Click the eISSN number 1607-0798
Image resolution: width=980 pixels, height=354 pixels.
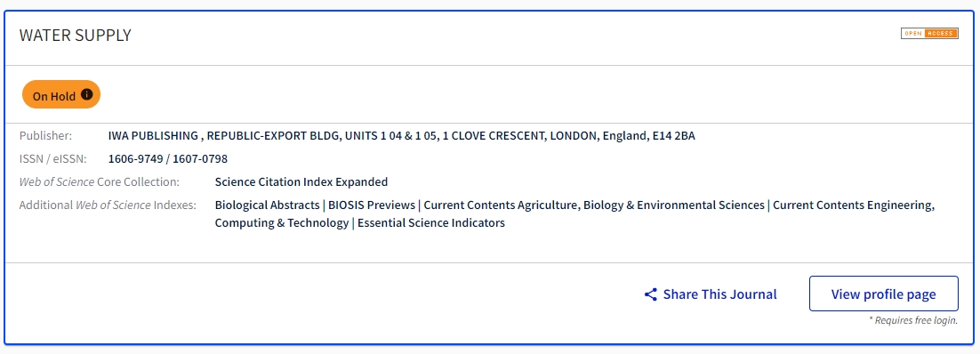(199, 159)
